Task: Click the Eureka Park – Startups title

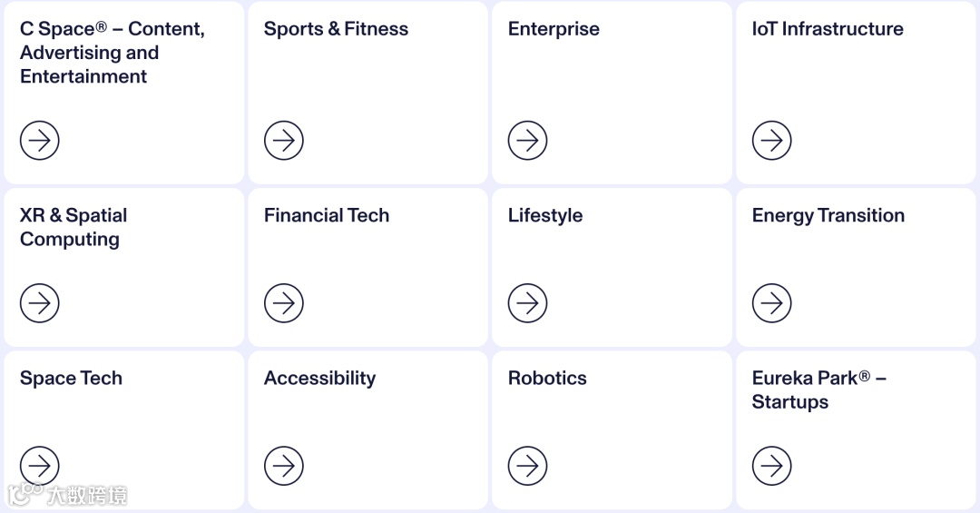Action: [818, 390]
